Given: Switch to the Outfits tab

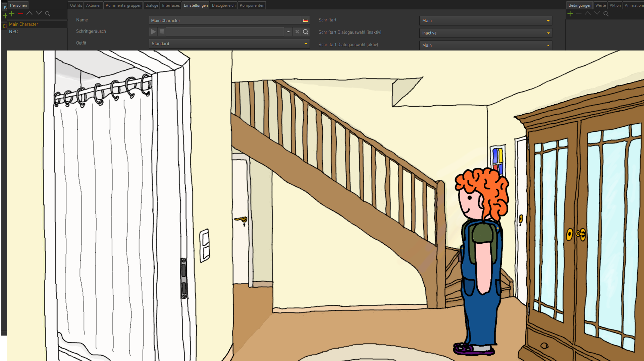Looking at the screenshot, I should 76,5.
